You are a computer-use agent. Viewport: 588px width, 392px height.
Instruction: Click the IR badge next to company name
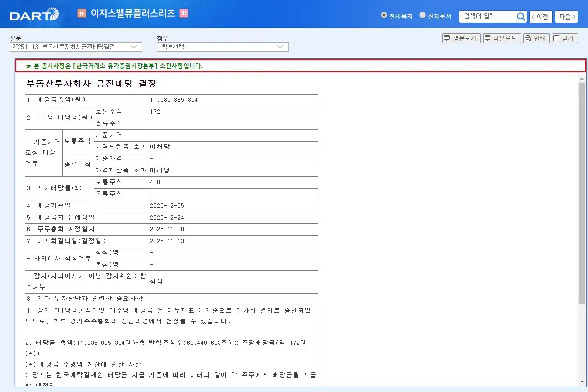coord(184,13)
